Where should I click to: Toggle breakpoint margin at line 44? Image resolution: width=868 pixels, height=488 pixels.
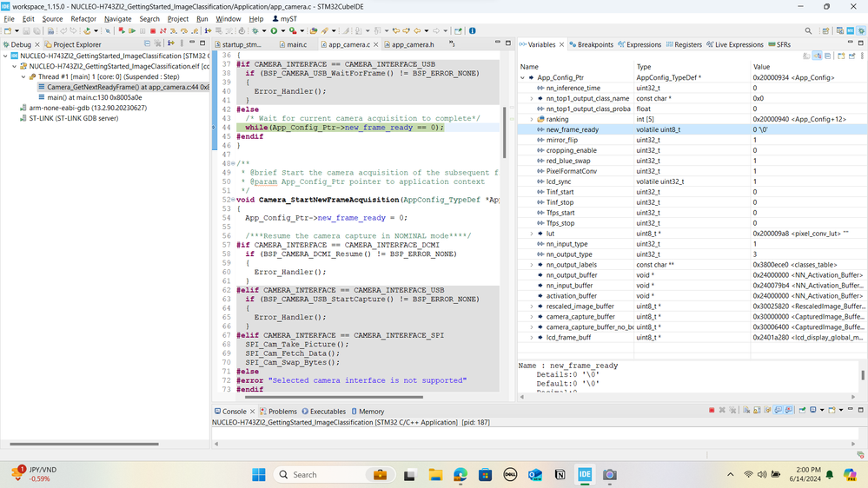click(216, 128)
